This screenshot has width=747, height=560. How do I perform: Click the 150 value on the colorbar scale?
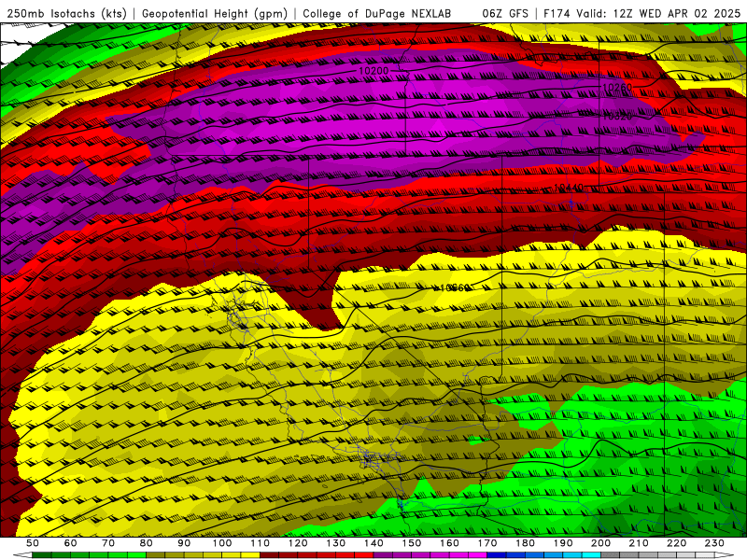pyautogui.click(x=412, y=543)
